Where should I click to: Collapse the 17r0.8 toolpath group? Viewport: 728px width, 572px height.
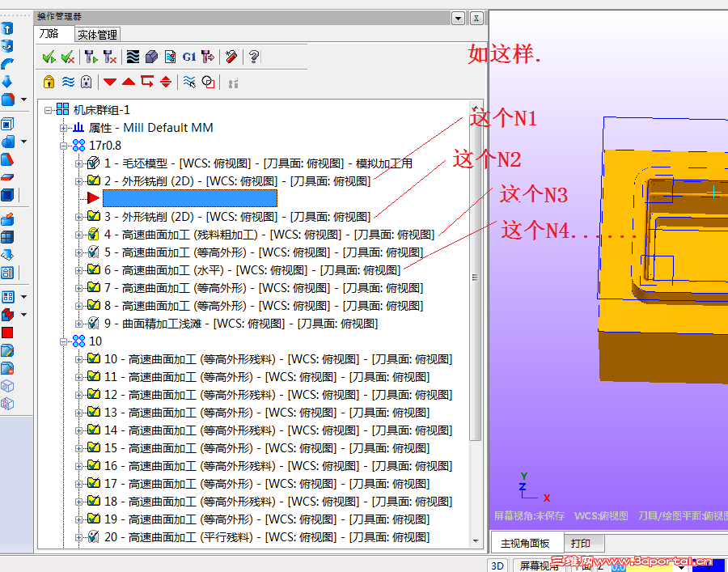pos(63,146)
